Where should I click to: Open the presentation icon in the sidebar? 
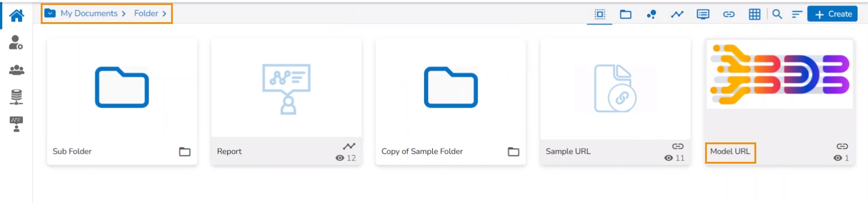[x=16, y=124]
